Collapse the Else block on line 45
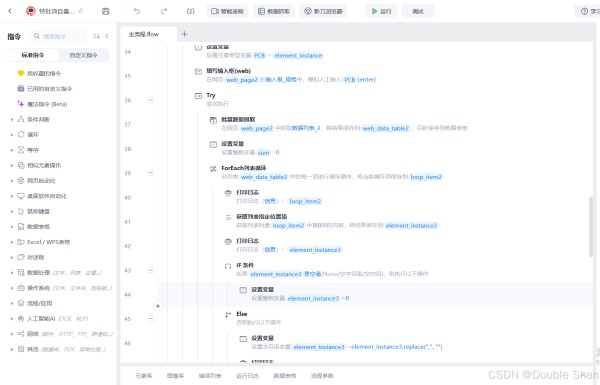600x385 pixels. coord(151,318)
